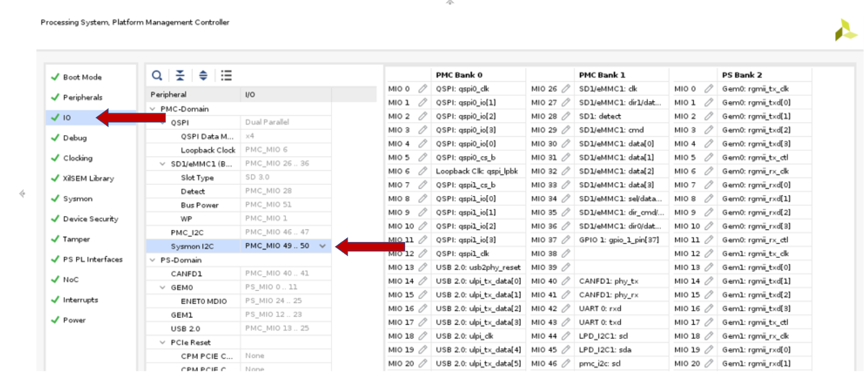Open the Sysmon I2C PMC_MIO dropdown
This screenshot has width=868, height=373.
pyautogui.click(x=322, y=246)
